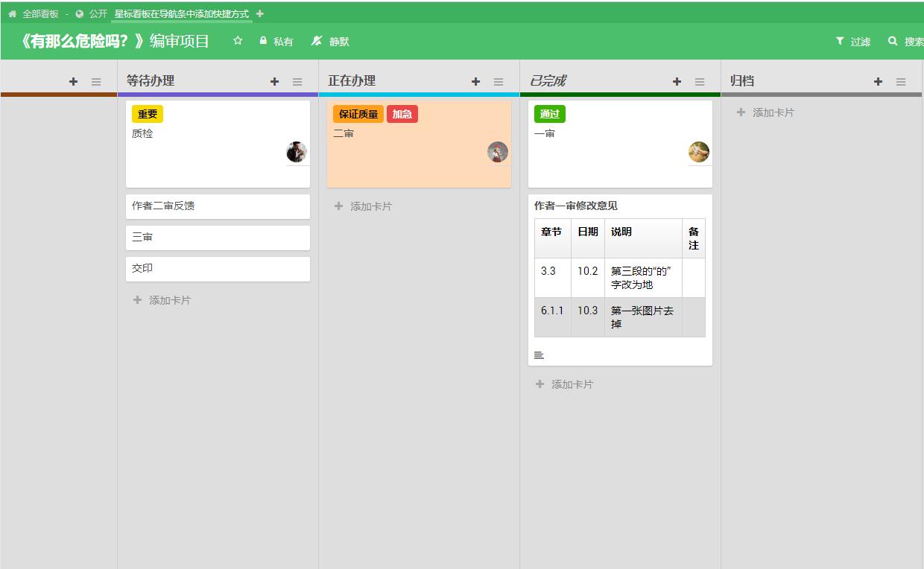The height and width of the screenshot is (569, 924).
Task: Click the 日期 table header
Action: click(588, 238)
